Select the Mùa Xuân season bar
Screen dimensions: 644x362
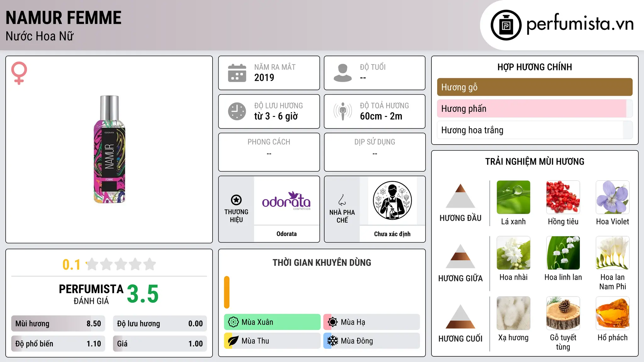point(272,322)
